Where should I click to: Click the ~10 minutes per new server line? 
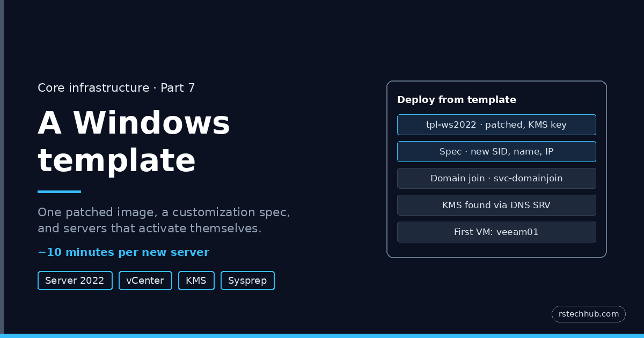click(x=123, y=252)
